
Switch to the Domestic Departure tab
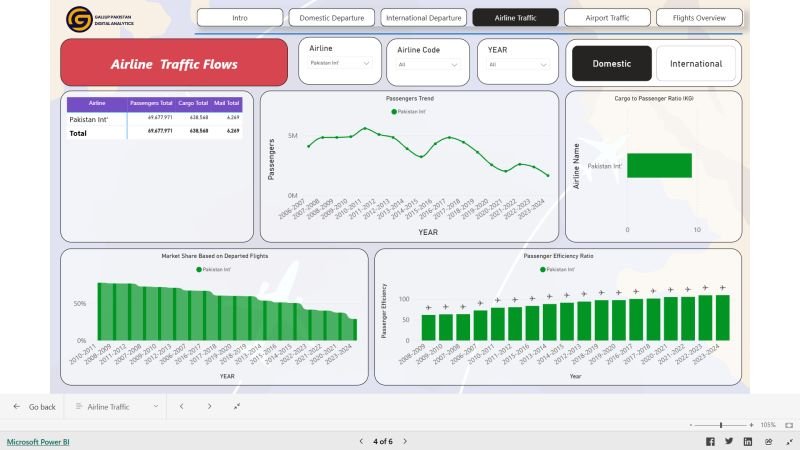click(331, 18)
